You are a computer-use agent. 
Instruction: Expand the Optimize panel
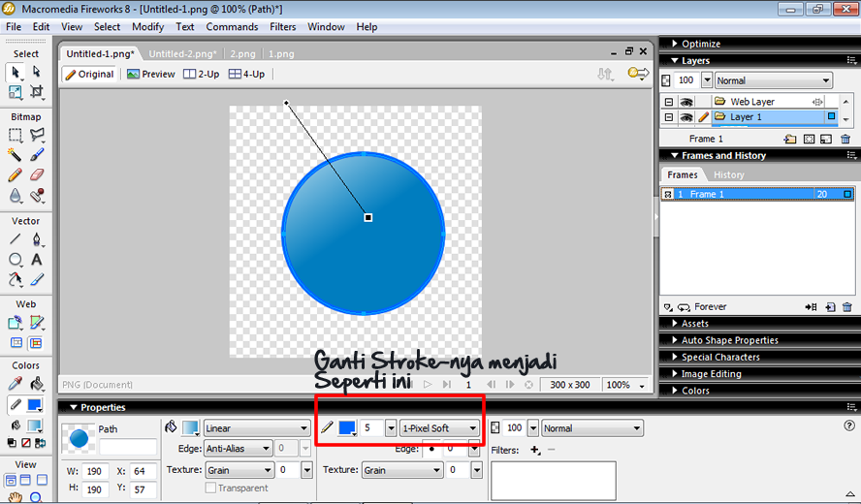[x=675, y=44]
